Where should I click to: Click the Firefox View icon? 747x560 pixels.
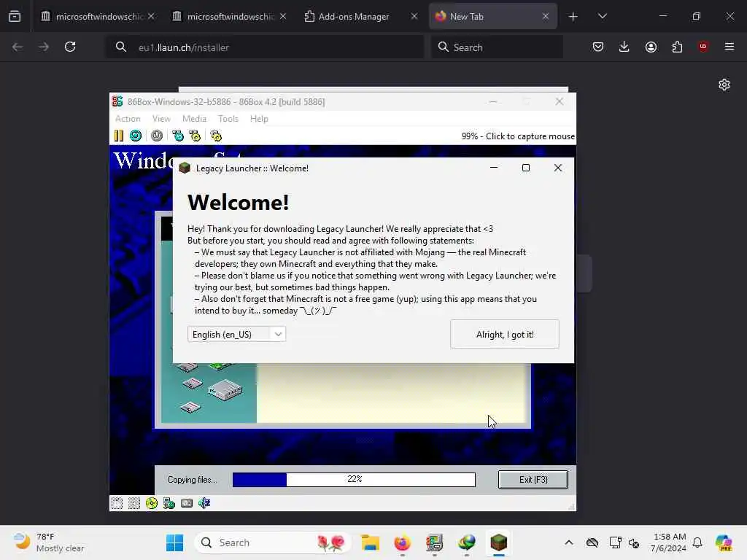(x=15, y=17)
